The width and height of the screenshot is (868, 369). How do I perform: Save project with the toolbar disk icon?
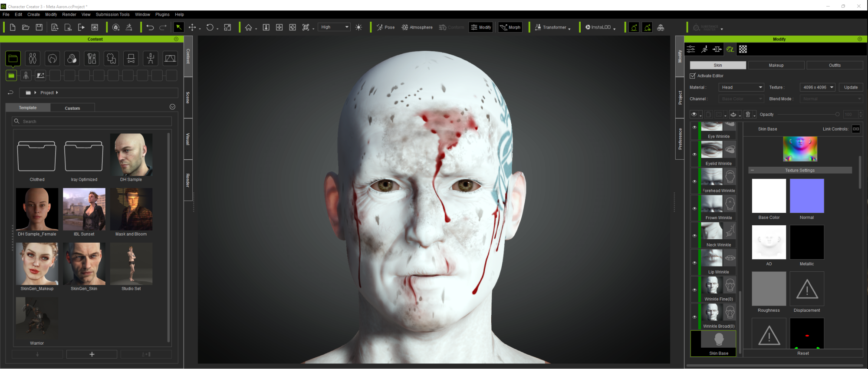pos(39,27)
